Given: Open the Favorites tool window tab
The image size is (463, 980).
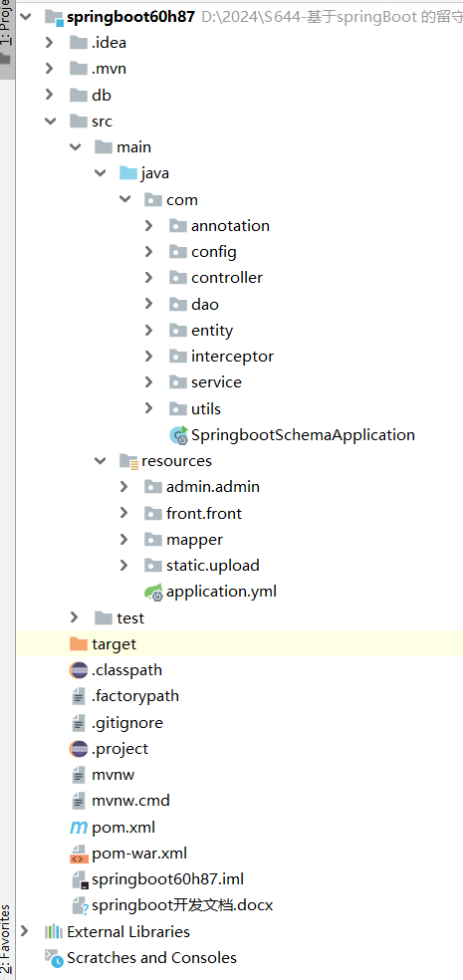Looking at the screenshot, I should [6, 940].
